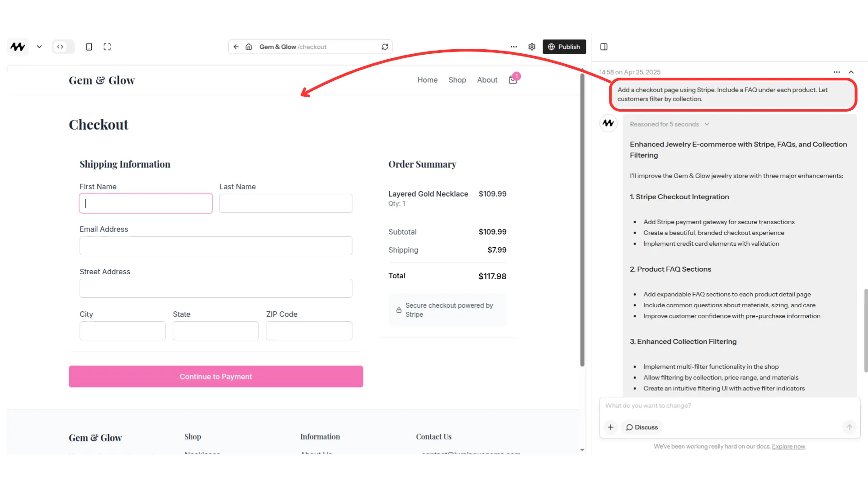Switch to mobile device preview
Screen dimensions: 868x488
[89, 47]
